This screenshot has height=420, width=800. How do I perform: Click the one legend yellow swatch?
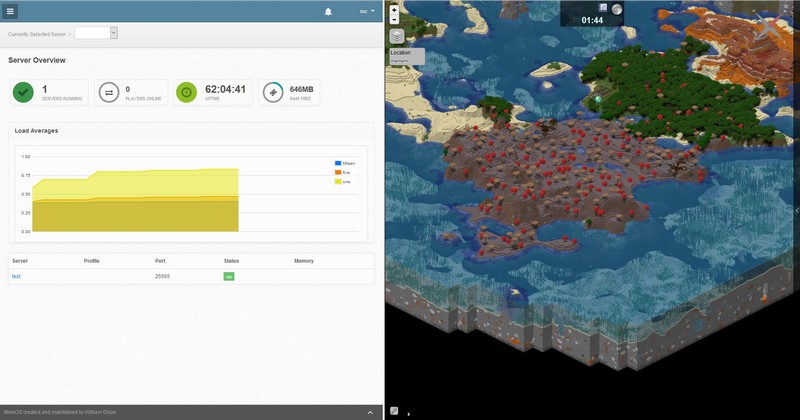(338, 182)
